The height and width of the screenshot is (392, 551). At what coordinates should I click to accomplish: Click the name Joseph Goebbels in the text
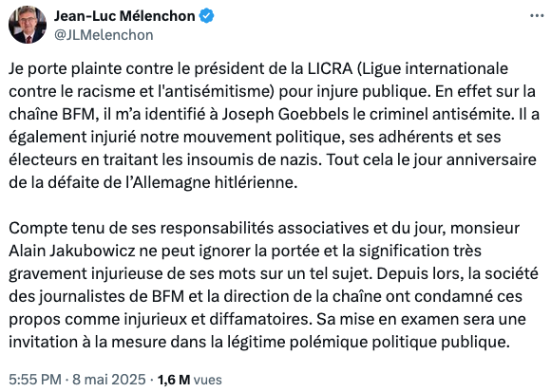click(285, 115)
